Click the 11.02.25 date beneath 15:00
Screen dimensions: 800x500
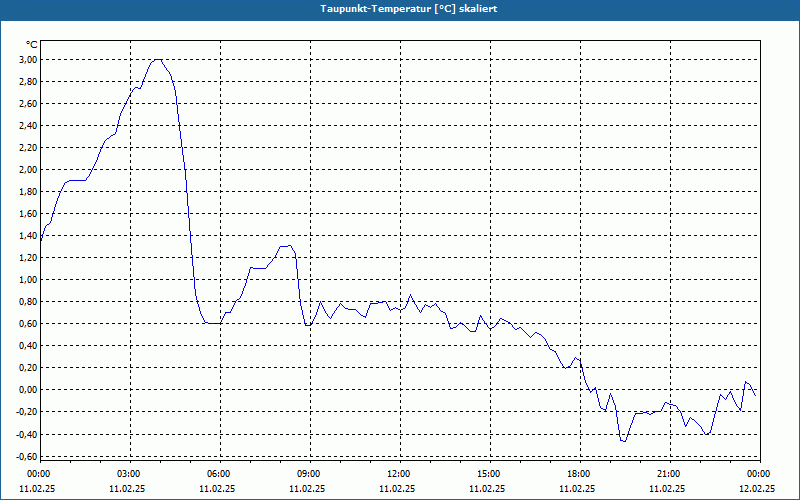tap(487, 488)
